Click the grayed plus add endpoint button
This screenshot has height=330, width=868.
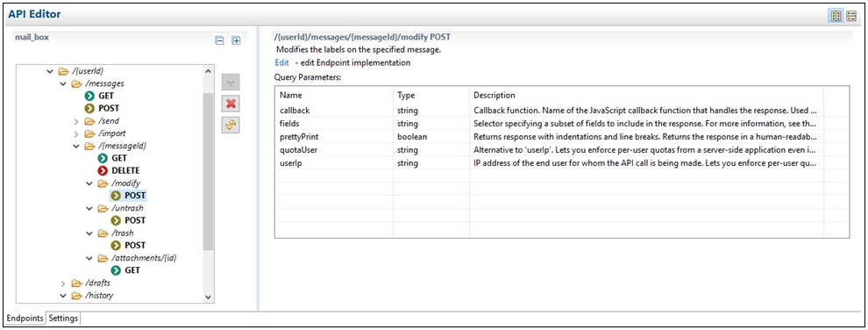click(x=231, y=82)
